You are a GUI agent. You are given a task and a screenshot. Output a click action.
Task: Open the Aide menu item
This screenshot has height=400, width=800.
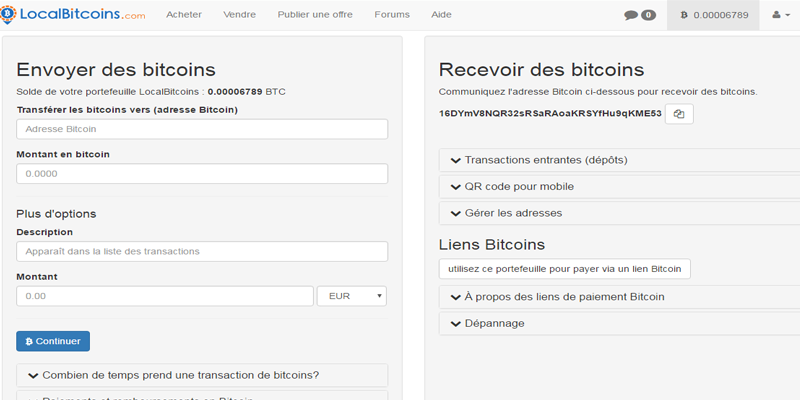(x=441, y=15)
